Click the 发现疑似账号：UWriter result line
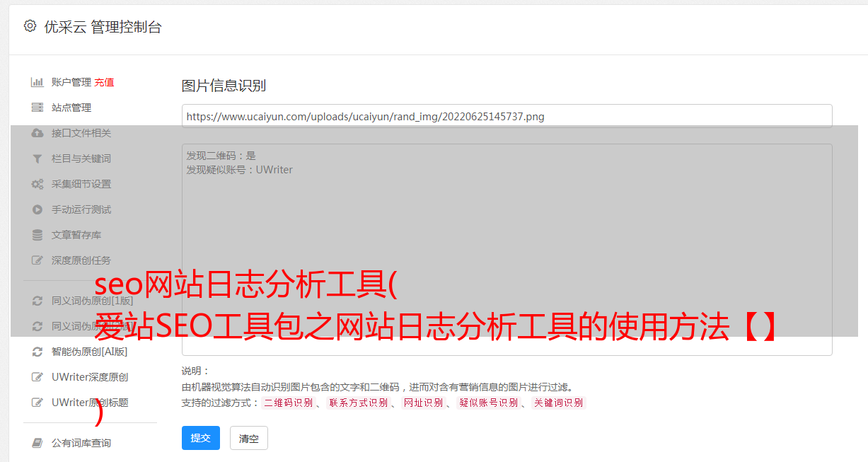This screenshot has height=462, width=868. pyautogui.click(x=239, y=170)
